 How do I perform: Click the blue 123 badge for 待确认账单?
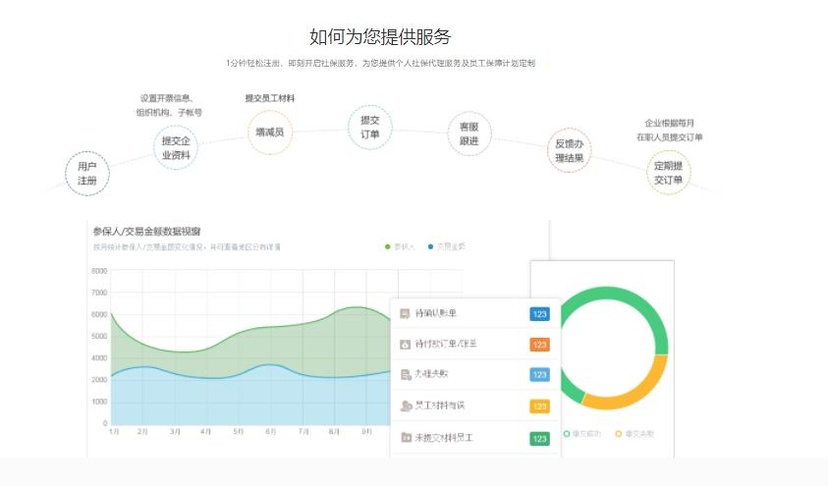pyautogui.click(x=539, y=314)
